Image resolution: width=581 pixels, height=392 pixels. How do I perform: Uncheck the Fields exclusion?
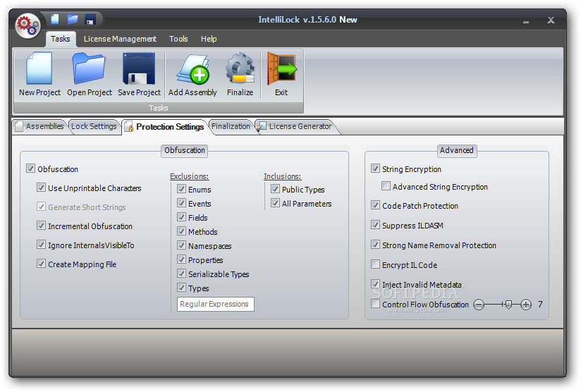(x=182, y=217)
